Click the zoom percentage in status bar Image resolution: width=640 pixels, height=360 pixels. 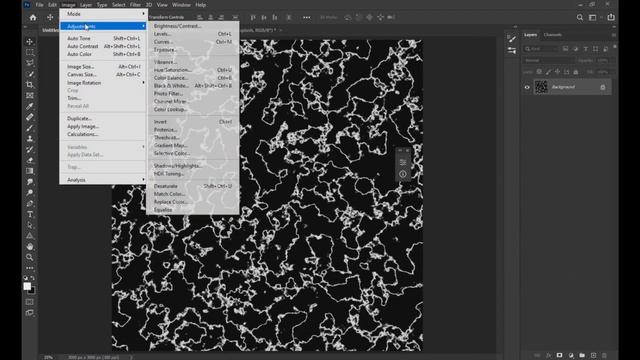(x=48, y=357)
